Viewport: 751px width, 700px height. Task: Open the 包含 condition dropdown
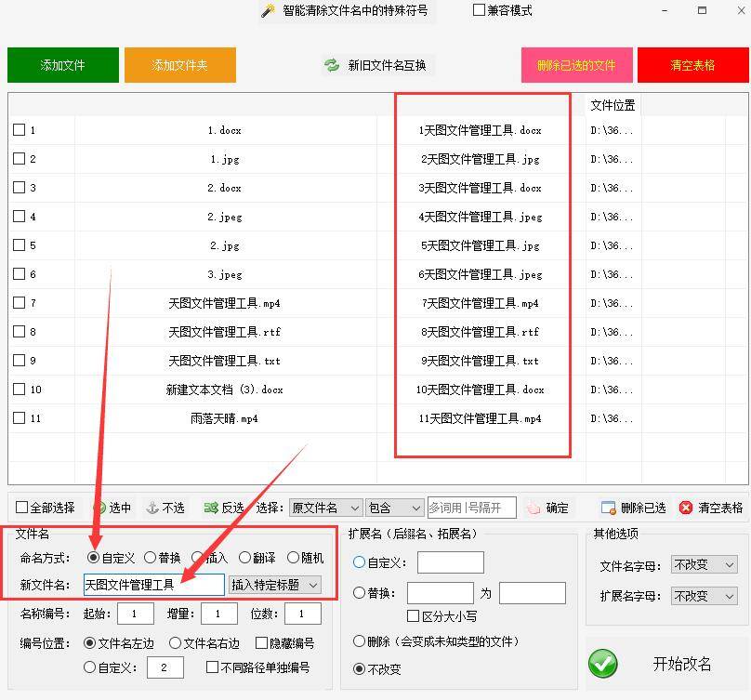(x=394, y=508)
